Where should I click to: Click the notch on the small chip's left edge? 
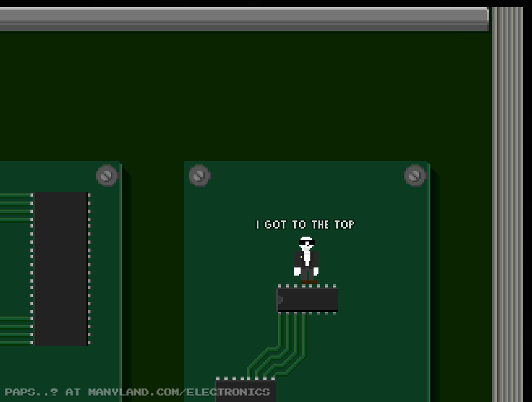click(x=280, y=299)
